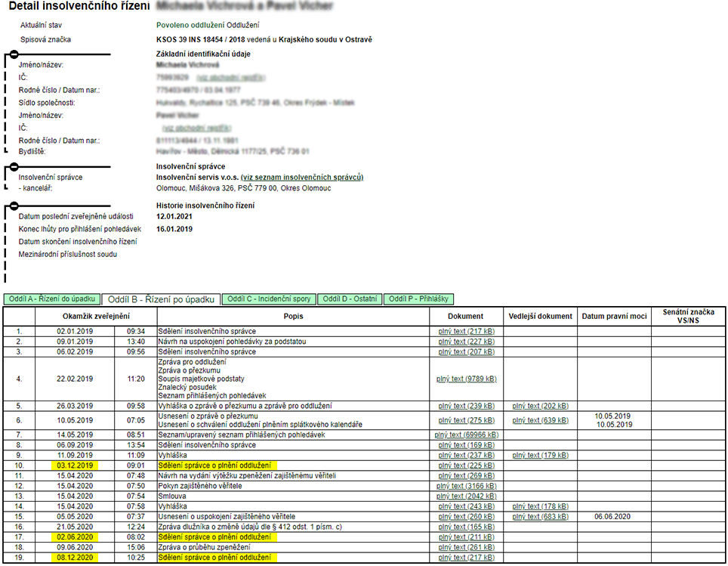Image resolution: width=728 pixels, height=566 pixels.
Task: Click the plný text (269 kB) link
Action: 466,475
